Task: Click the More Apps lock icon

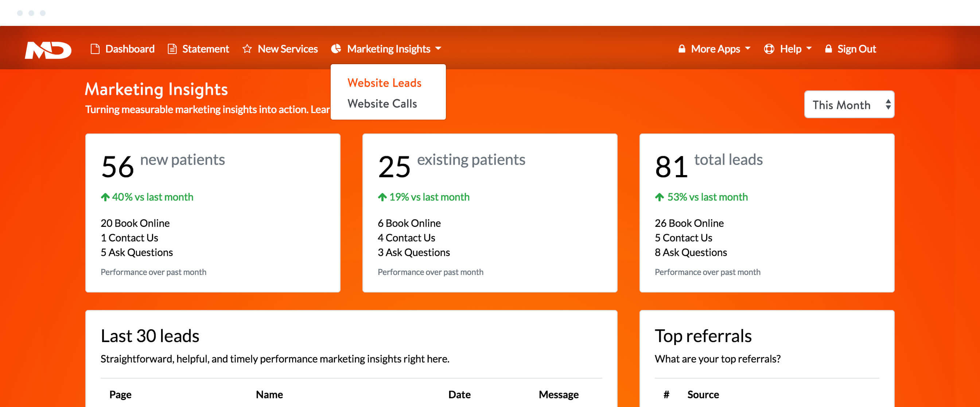Action: [x=681, y=49]
